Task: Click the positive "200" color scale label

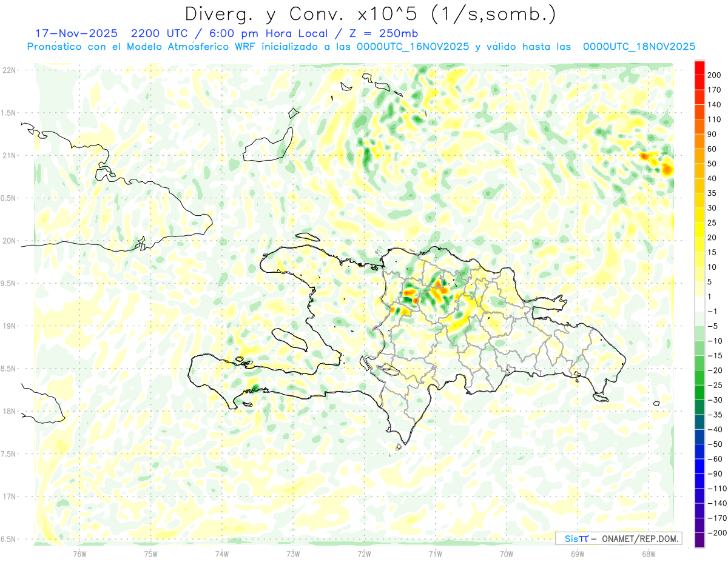Action: pyautogui.click(x=715, y=75)
